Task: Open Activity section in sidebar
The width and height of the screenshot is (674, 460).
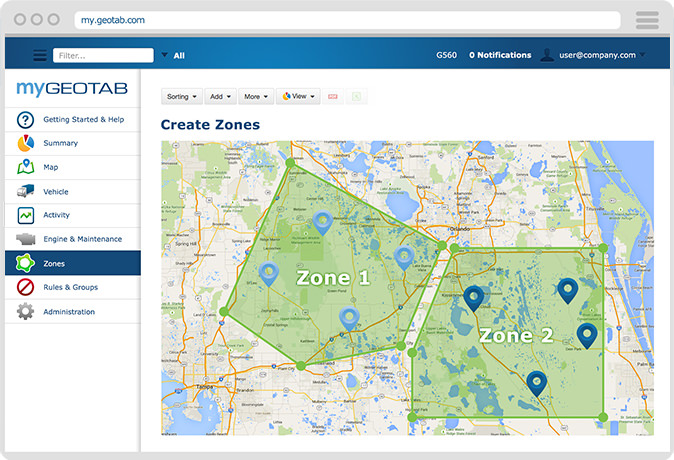Action: pyautogui.click(x=73, y=215)
